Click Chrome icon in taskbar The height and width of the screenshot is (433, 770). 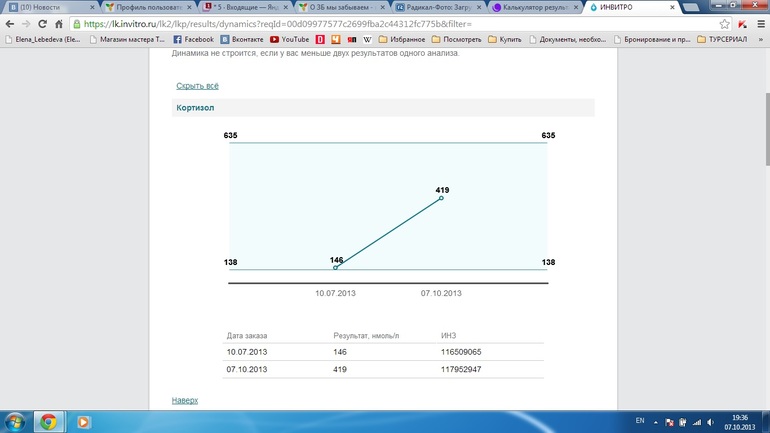coord(48,422)
